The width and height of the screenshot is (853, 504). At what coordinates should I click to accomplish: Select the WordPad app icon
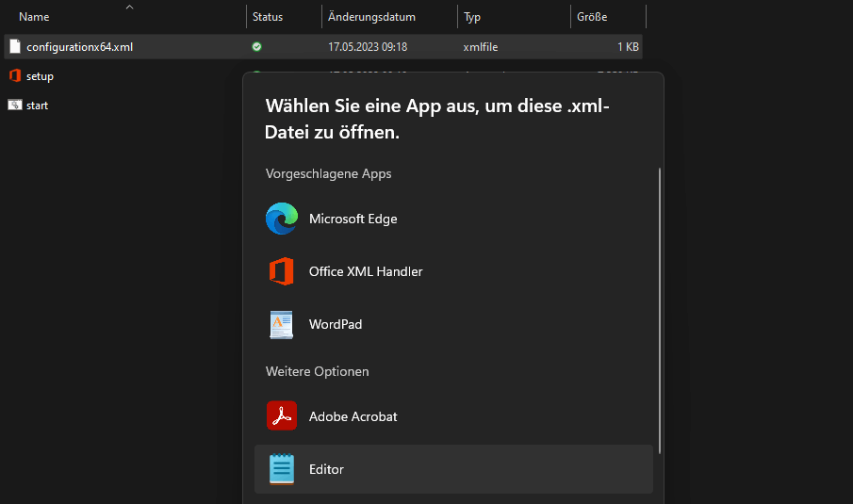click(281, 324)
